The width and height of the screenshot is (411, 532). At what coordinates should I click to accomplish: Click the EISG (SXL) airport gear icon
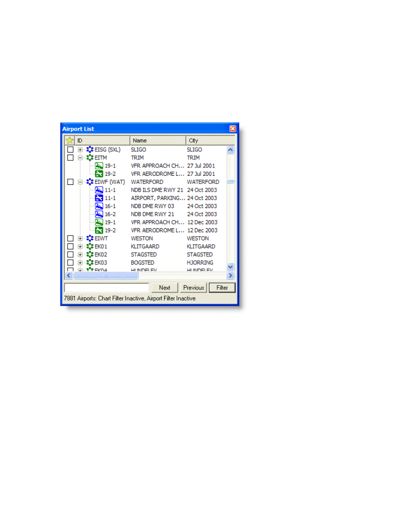coord(90,149)
